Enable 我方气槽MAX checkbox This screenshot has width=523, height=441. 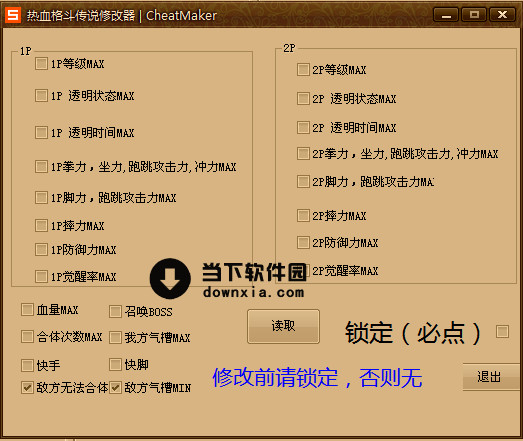115,338
